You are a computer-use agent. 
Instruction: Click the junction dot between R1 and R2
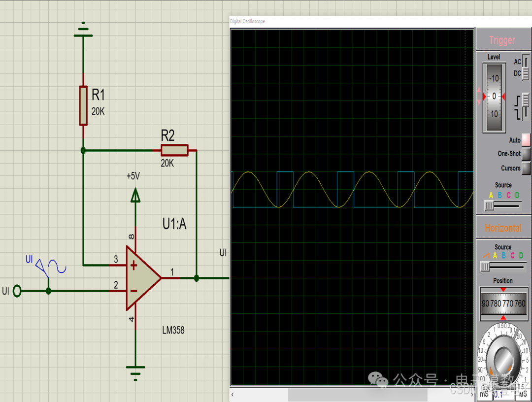tap(83, 150)
